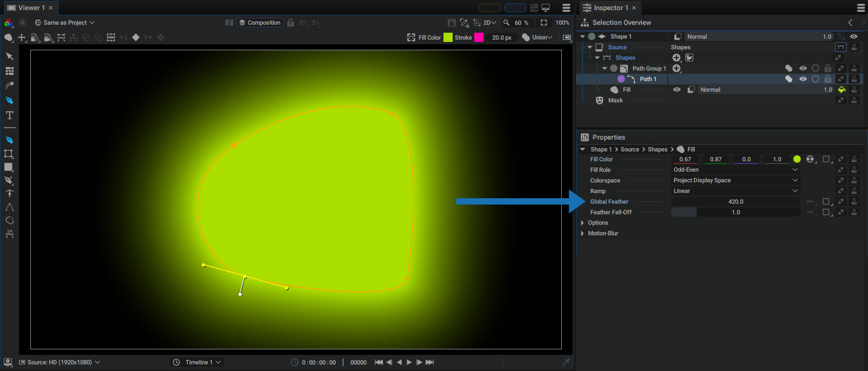
Task: Click the monitor display icon
Action: point(546,8)
